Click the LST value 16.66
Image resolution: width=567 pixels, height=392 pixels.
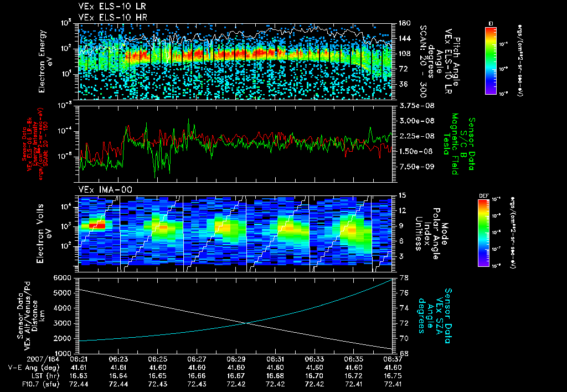197,376
